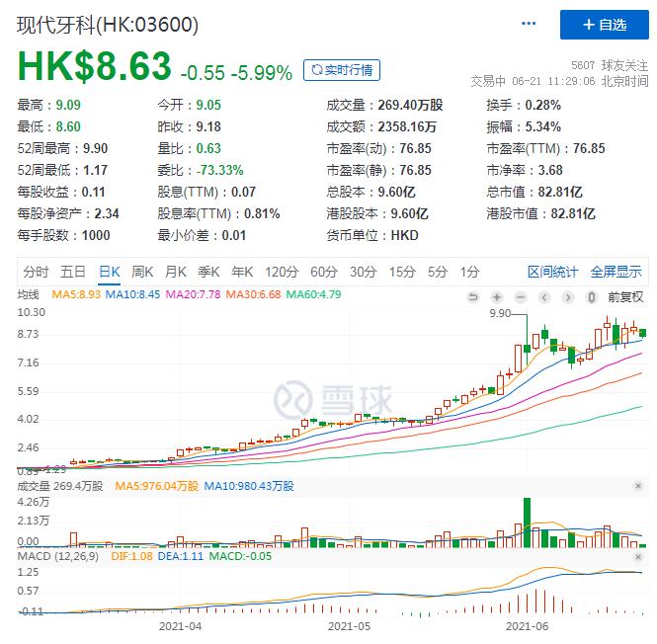
Task: Close the volume indicator panel
Action: coord(638,486)
